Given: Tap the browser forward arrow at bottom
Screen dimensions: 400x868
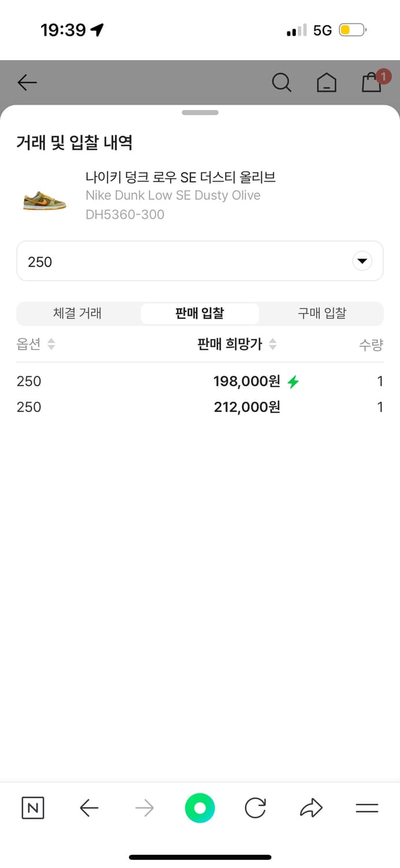Looking at the screenshot, I should 145,808.
